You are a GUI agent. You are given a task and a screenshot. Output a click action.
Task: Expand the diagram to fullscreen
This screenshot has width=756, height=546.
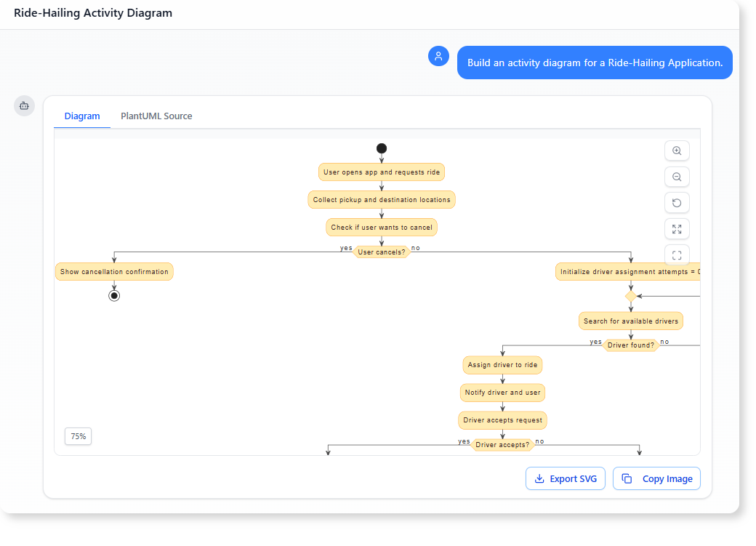[677, 229]
